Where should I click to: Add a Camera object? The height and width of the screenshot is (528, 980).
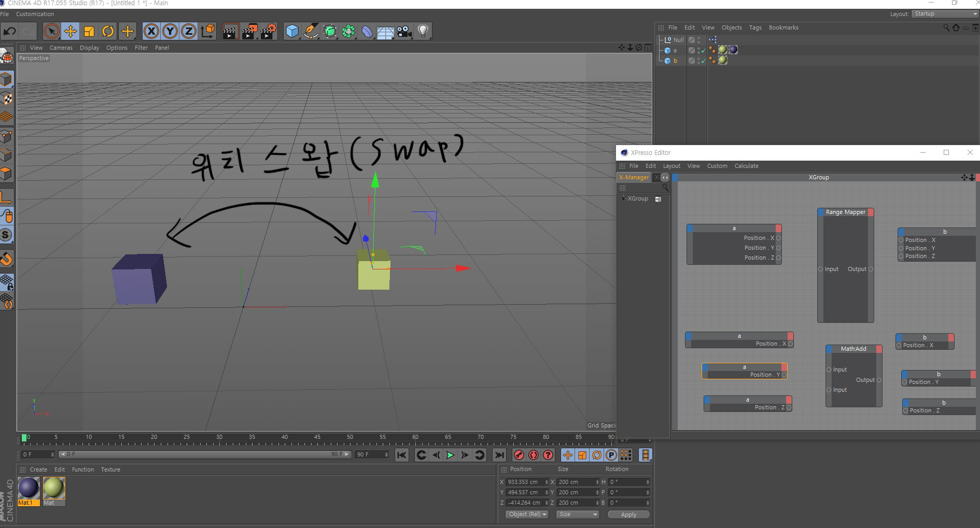pos(404,32)
